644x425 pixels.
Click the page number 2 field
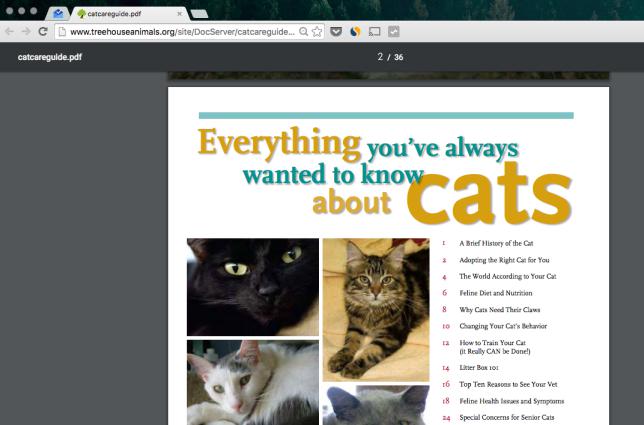pyautogui.click(x=380, y=57)
